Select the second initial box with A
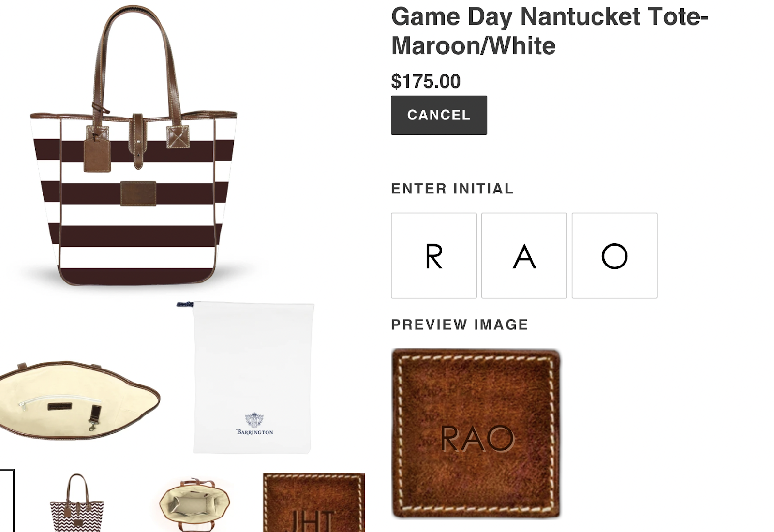 click(x=524, y=255)
